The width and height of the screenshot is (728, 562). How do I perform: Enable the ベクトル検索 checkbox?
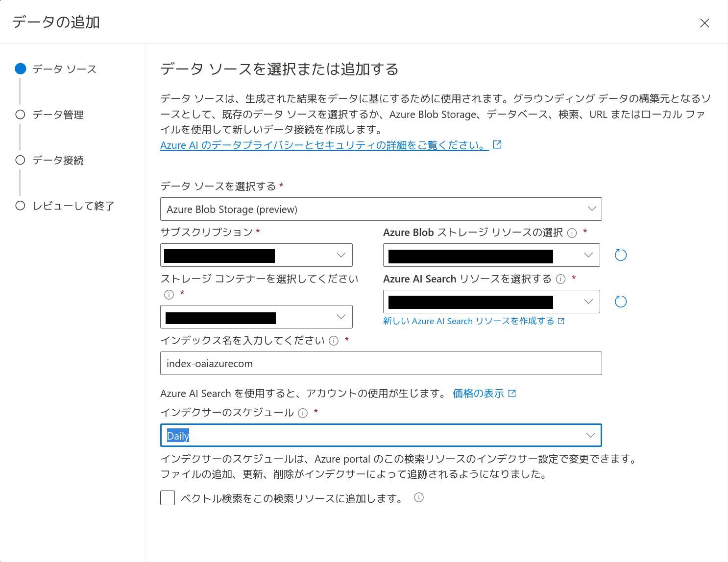[168, 498]
